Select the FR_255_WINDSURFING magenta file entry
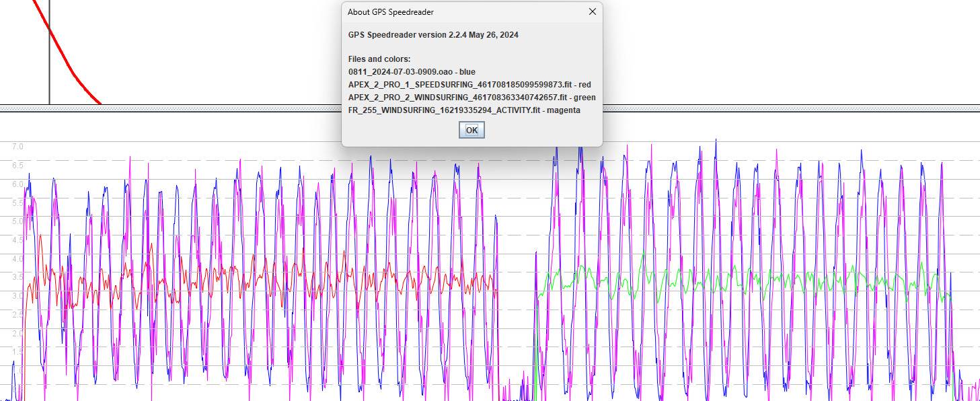The width and height of the screenshot is (980, 401). tap(463, 110)
